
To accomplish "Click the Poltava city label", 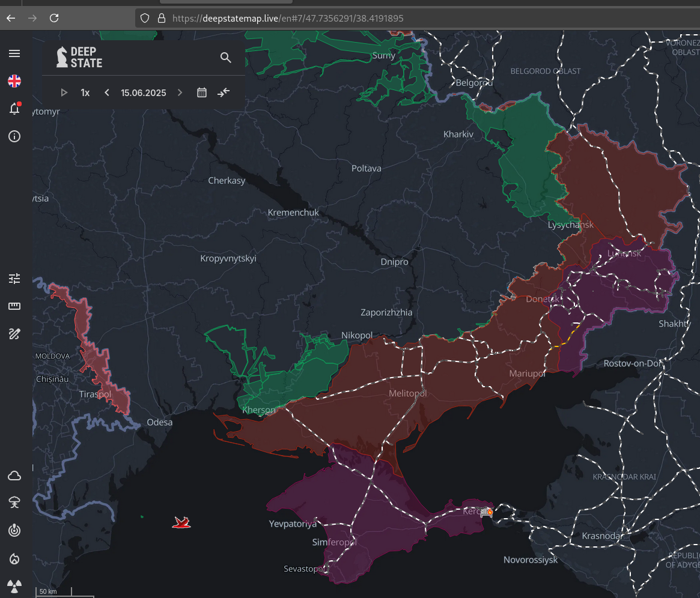I will [366, 169].
